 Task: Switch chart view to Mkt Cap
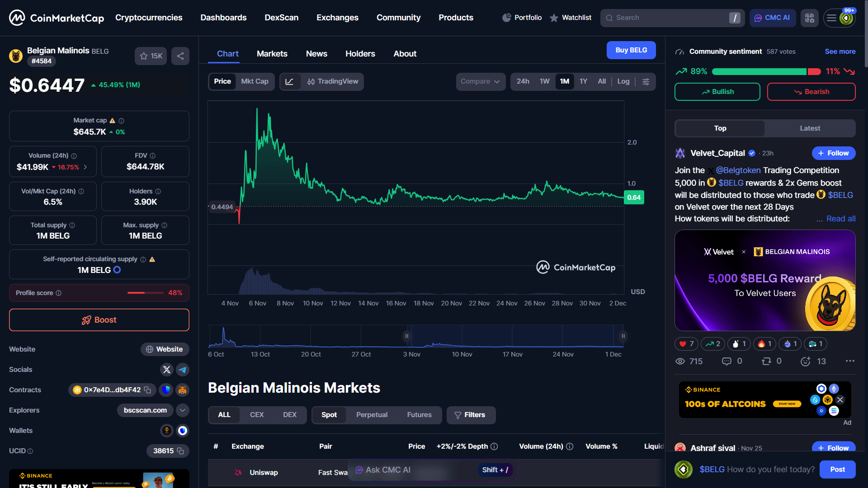255,81
